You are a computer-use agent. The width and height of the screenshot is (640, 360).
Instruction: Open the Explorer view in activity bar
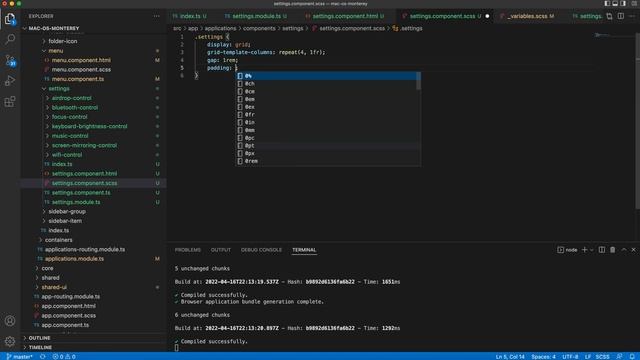(x=10, y=19)
